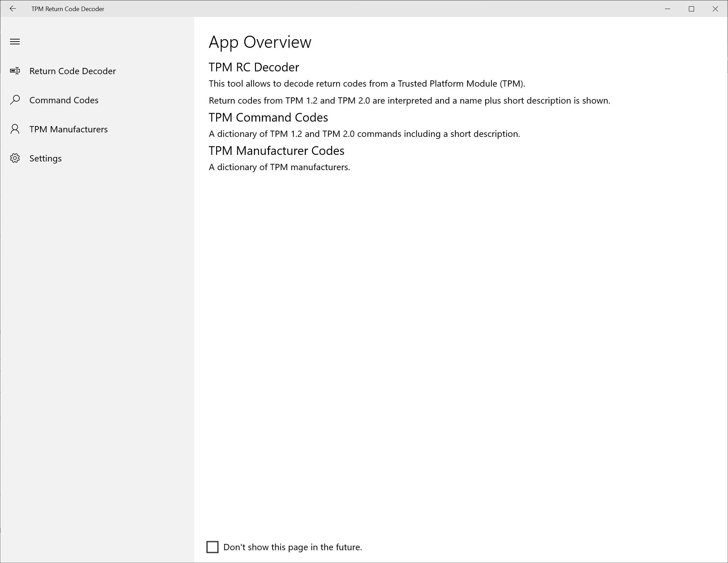Minimize the TPM Return Code Decoder window

[667, 9]
